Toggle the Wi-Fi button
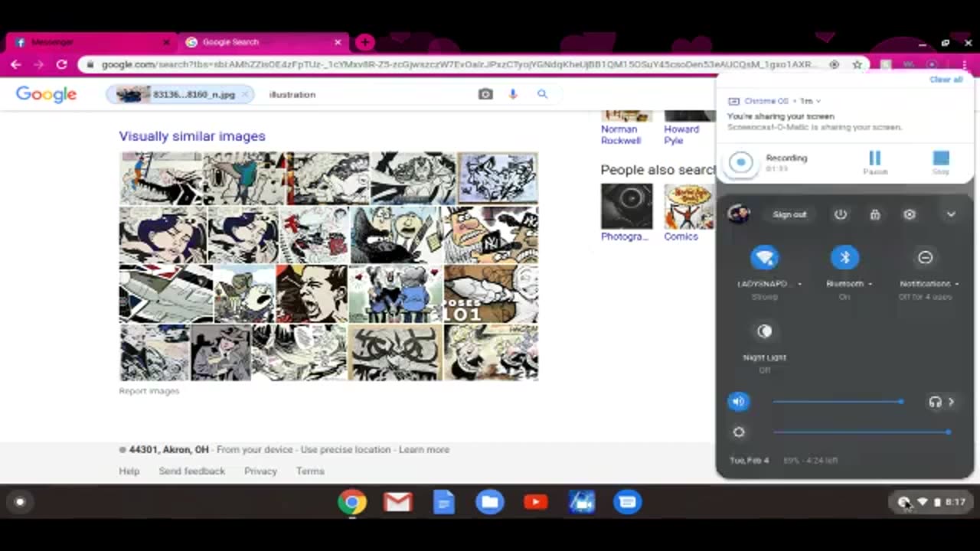This screenshot has width=980, height=551. 764,258
